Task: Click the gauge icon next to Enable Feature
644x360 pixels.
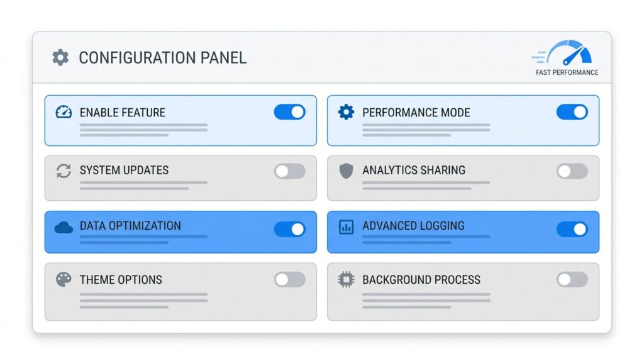Action: pyautogui.click(x=64, y=112)
